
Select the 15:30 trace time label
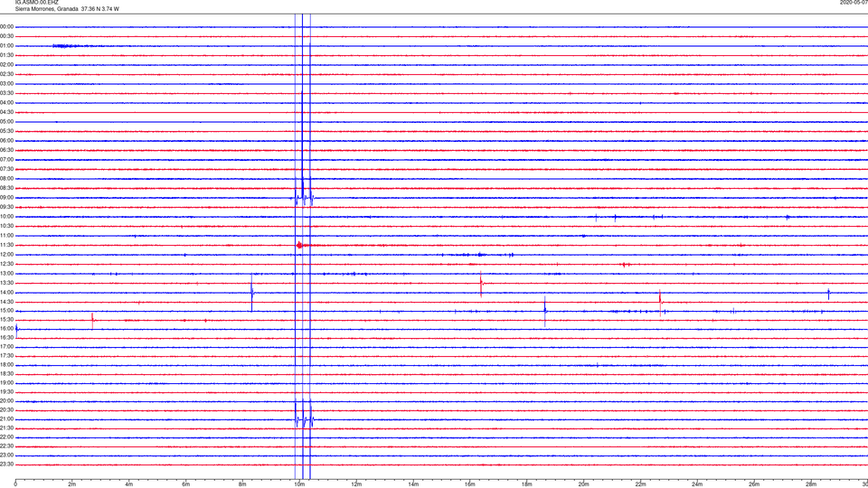pyautogui.click(x=6, y=319)
